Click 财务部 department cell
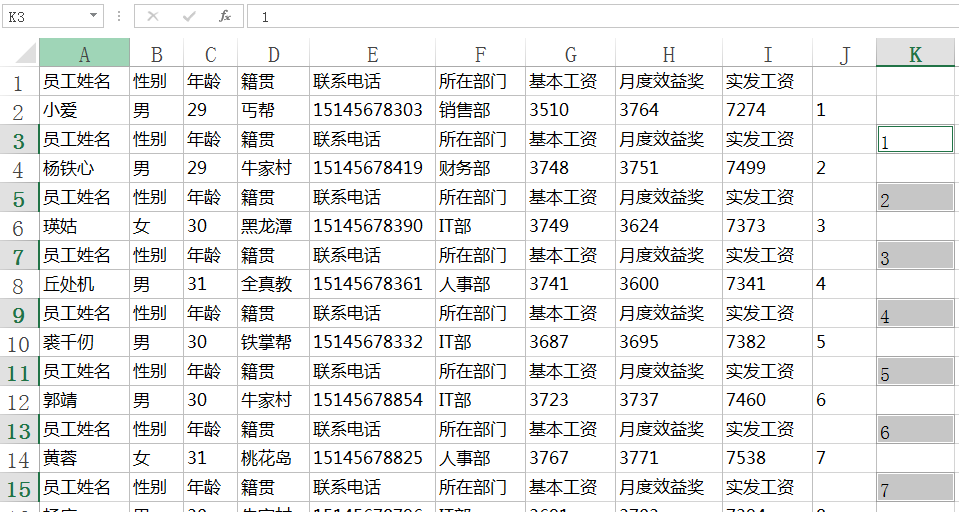959x512 pixels. coord(480,168)
